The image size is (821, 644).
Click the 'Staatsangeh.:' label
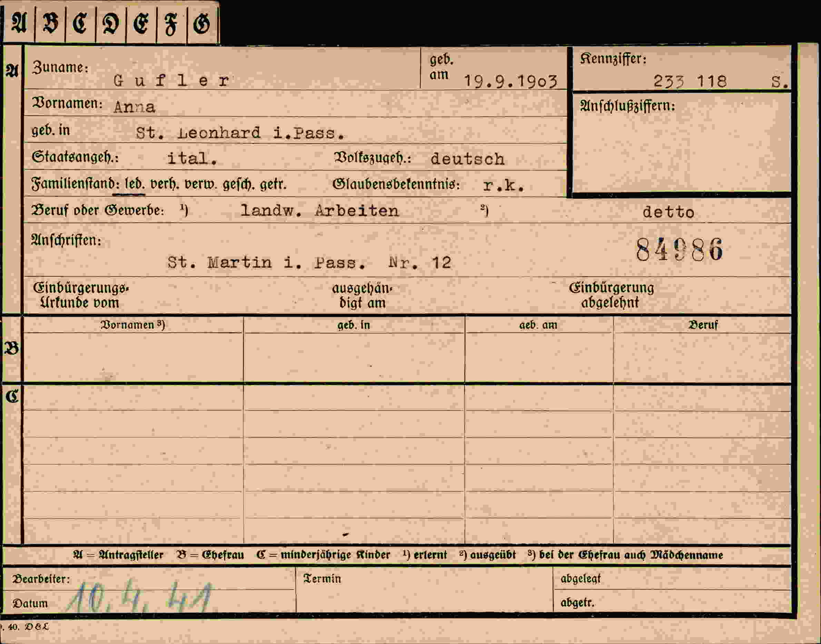[75, 157]
